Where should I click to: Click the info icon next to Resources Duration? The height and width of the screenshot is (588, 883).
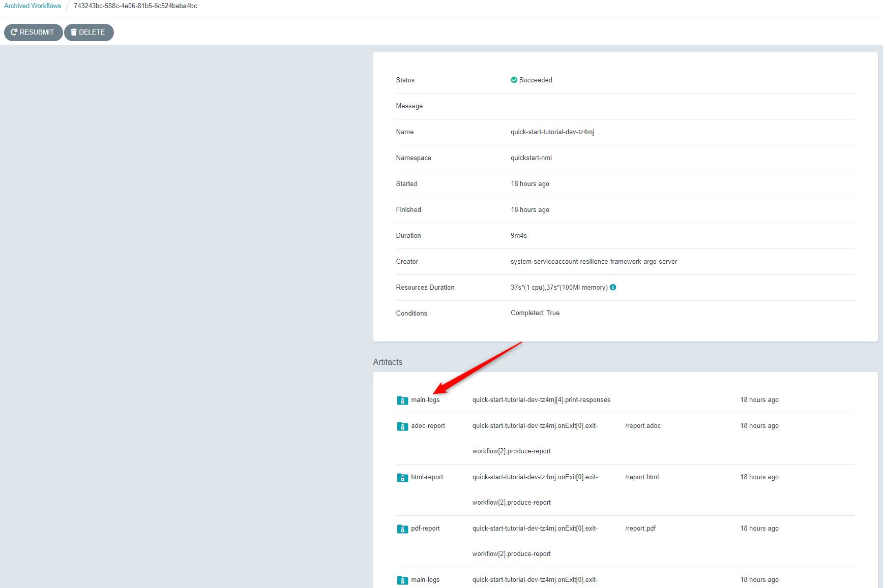613,287
